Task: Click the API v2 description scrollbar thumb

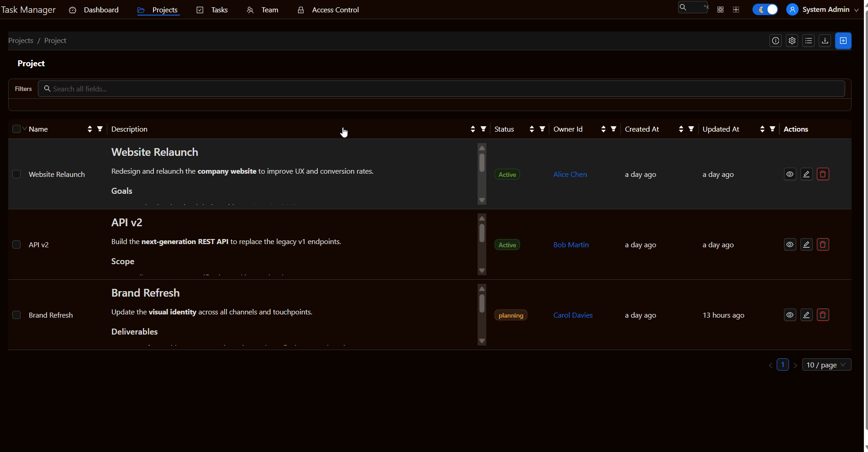Action: pos(482,233)
